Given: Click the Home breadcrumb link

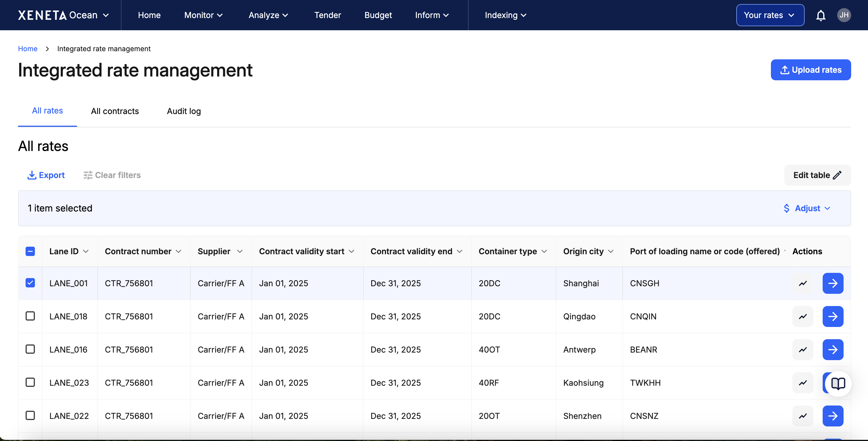Looking at the screenshot, I should point(28,49).
